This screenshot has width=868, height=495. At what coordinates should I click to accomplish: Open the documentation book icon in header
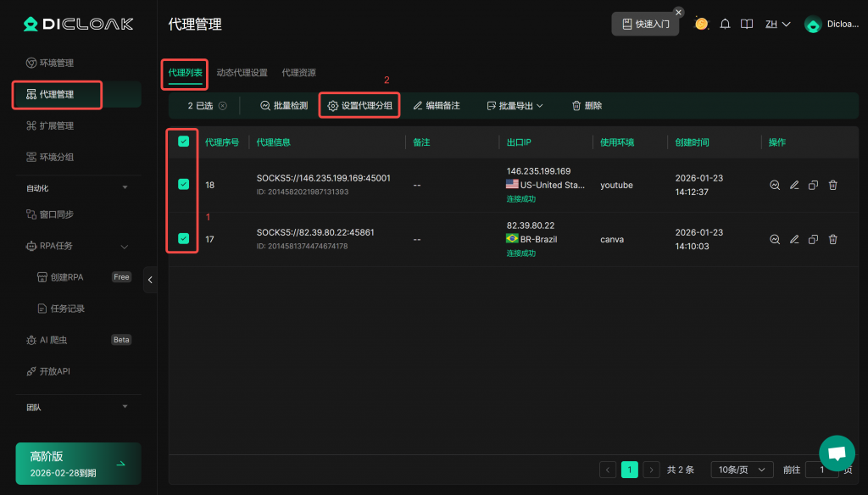747,24
